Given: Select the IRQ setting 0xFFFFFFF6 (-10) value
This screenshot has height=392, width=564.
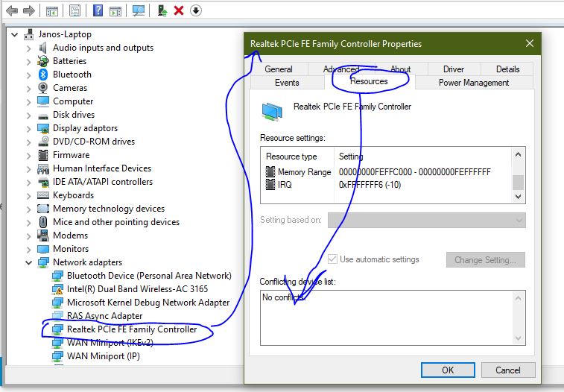Looking at the screenshot, I should pyautogui.click(x=370, y=185).
